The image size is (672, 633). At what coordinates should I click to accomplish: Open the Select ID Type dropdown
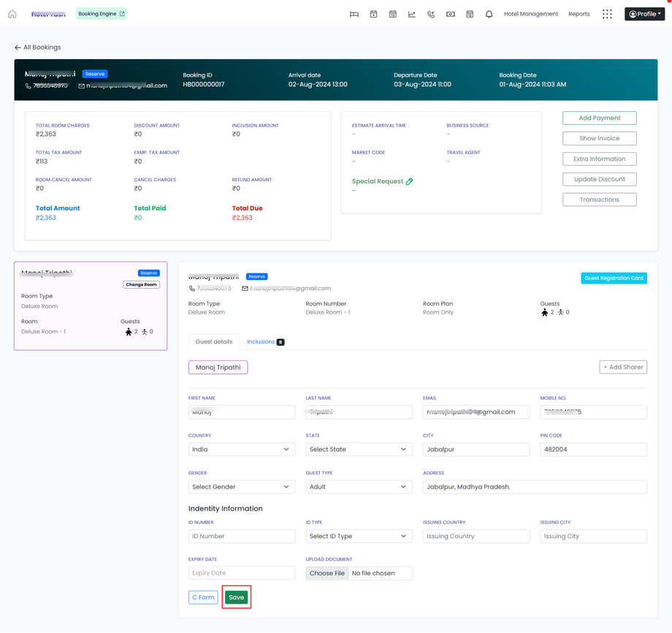click(x=359, y=536)
